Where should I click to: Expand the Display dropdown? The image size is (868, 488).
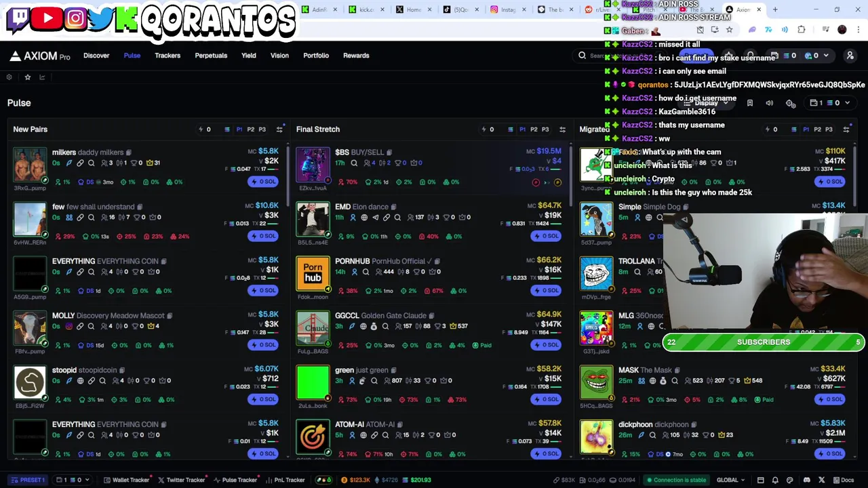pos(706,103)
